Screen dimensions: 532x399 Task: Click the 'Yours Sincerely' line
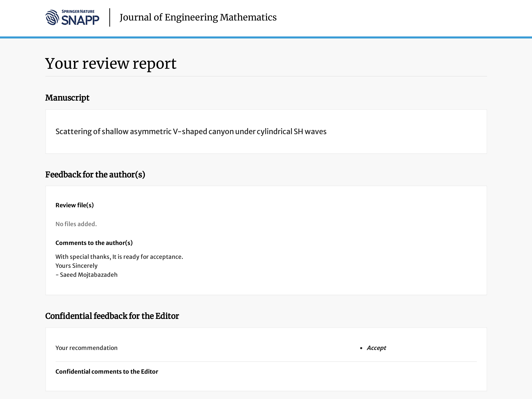pyautogui.click(x=76, y=266)
